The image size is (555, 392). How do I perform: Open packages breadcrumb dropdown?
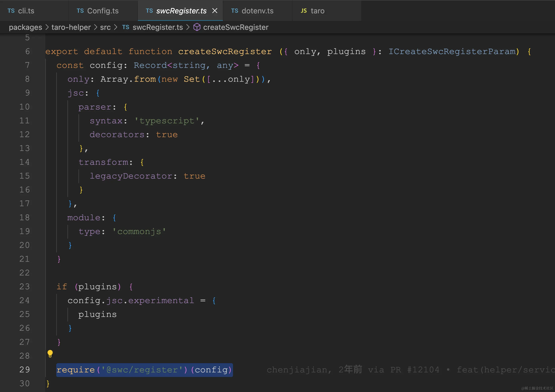click(x=25, y=27)
